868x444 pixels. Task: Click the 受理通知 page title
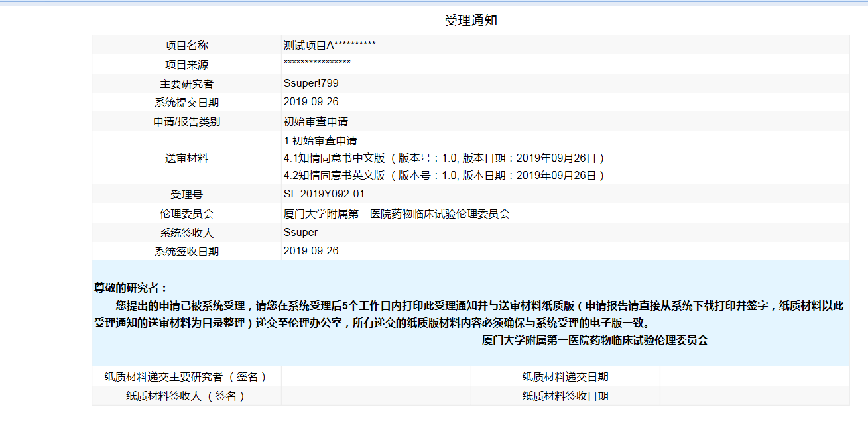coord(471,21)
